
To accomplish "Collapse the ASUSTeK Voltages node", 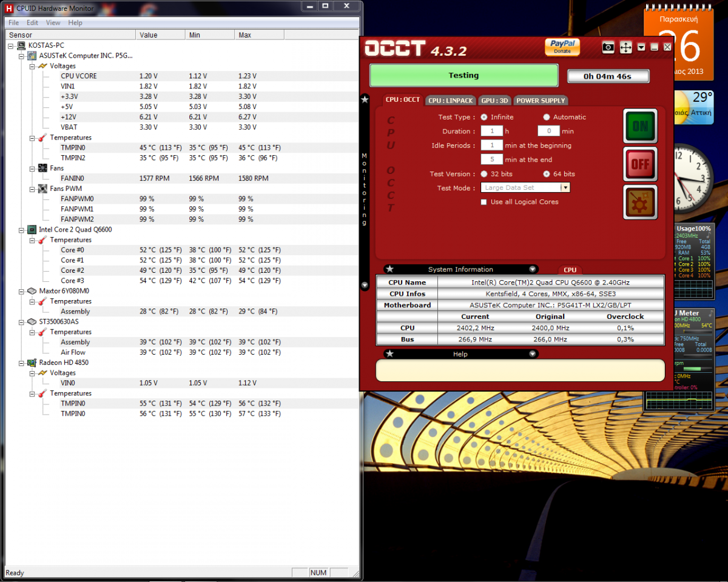I will pos(33,66).
